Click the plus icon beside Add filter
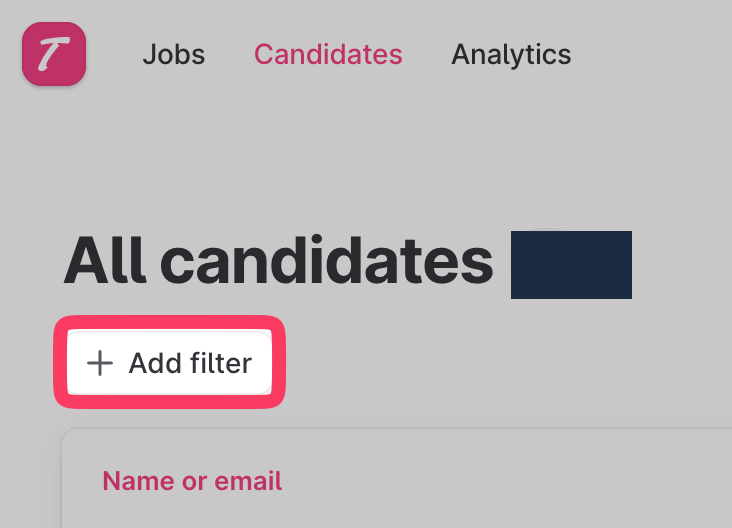The width and height of the screenshot is (732, 528). (x=100, y=363)
